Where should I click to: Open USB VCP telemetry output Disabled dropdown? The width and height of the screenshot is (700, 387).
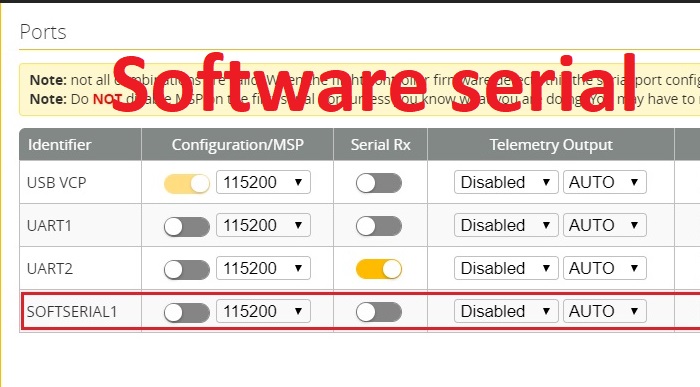506,182
